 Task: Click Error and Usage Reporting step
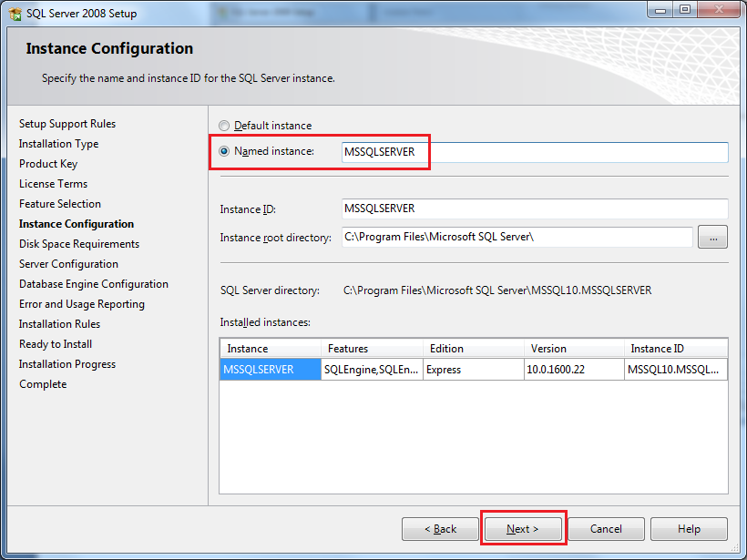coord(82,304)
